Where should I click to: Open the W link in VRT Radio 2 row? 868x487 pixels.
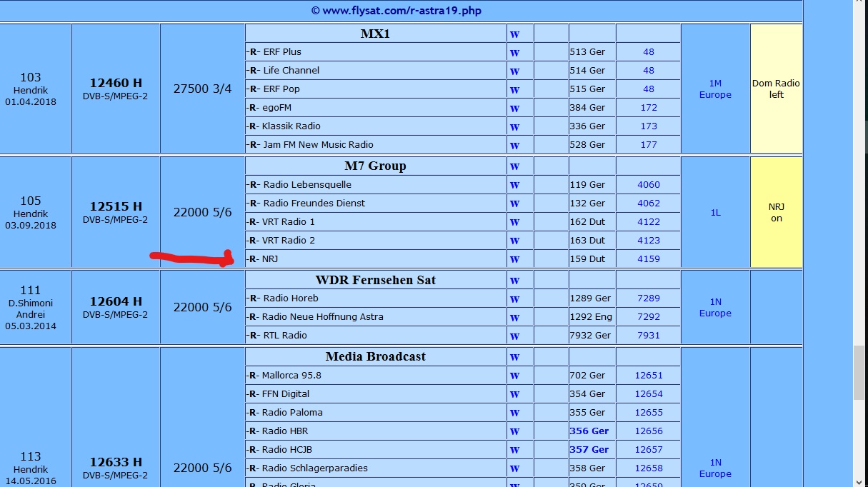pos(514,241)
